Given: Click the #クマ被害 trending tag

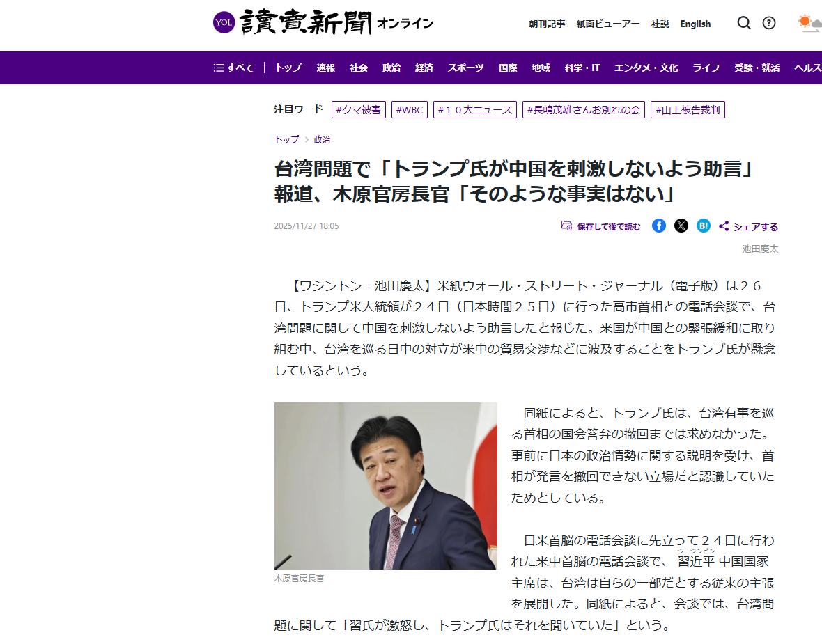Looking at the screenshot, I should click(359, 109).
